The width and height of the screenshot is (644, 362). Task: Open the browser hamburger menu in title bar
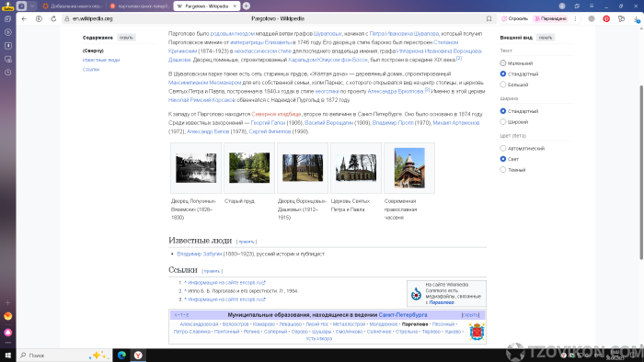[x=592, y=6]
